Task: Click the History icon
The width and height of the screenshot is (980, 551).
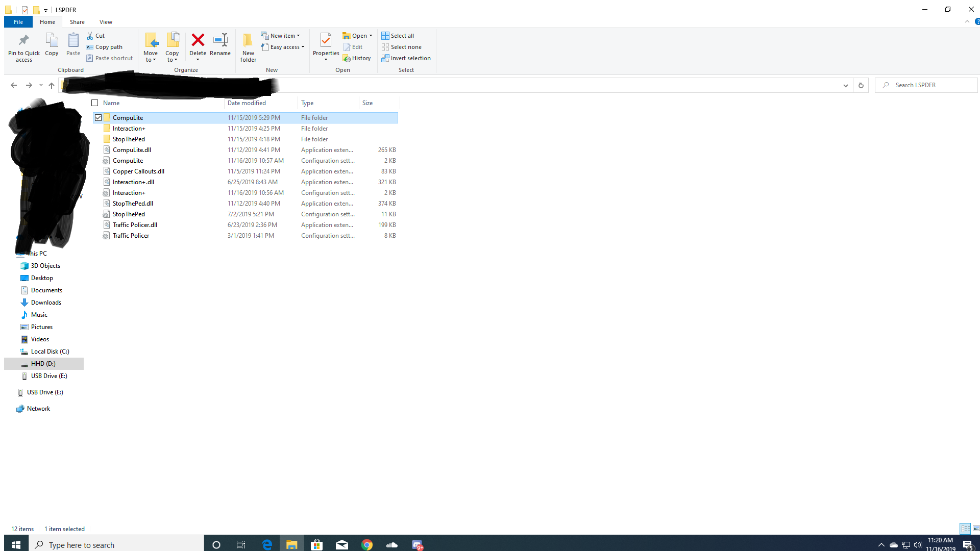Action: [357, 58]
